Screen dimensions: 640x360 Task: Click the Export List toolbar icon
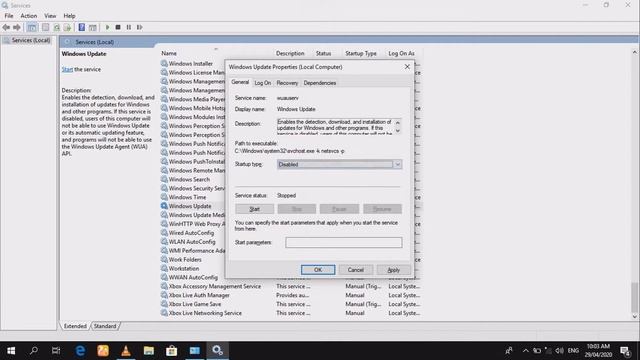pos(67,27)
